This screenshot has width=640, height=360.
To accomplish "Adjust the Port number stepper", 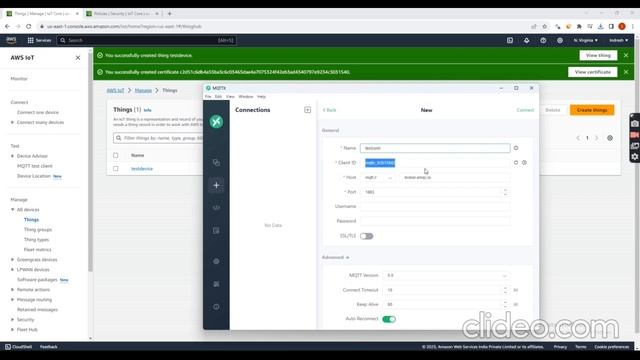I will (505, 192).
